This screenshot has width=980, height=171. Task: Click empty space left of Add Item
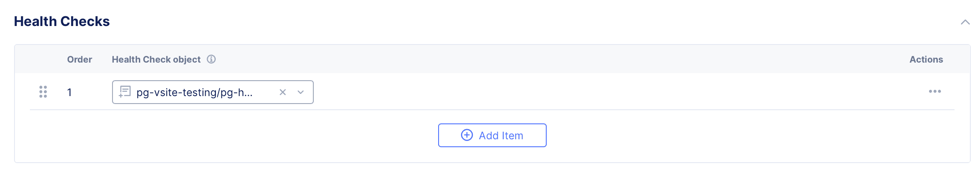(229, 136)
